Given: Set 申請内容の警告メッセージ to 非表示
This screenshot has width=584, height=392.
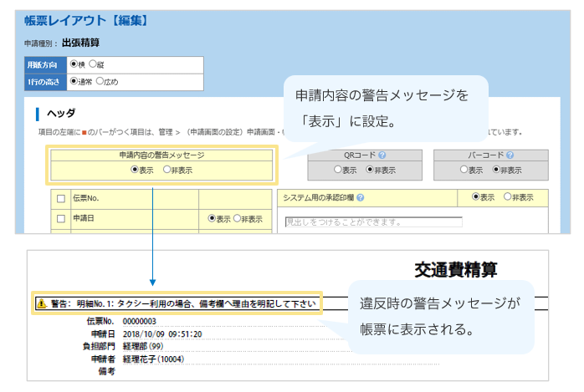Looking at the screenshot, I should coord(166,170).
